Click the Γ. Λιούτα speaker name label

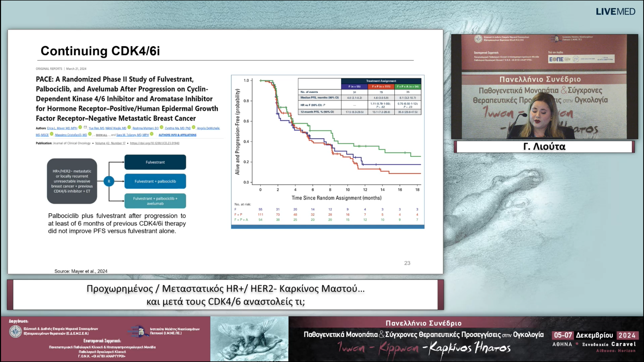544,146
